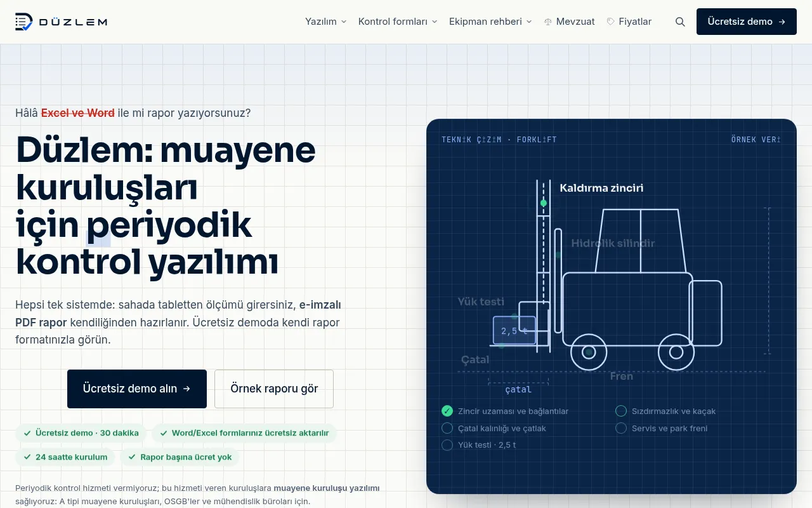The height and width of the screenshot is (508, 812).
Task: Click the Yük testi diagram label
Action: 481,302
